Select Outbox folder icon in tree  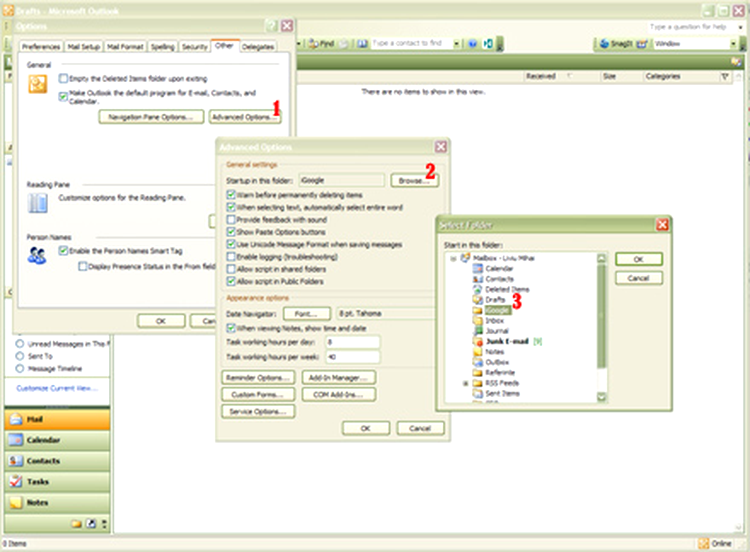pyautogui.click(x=477, y=362)
